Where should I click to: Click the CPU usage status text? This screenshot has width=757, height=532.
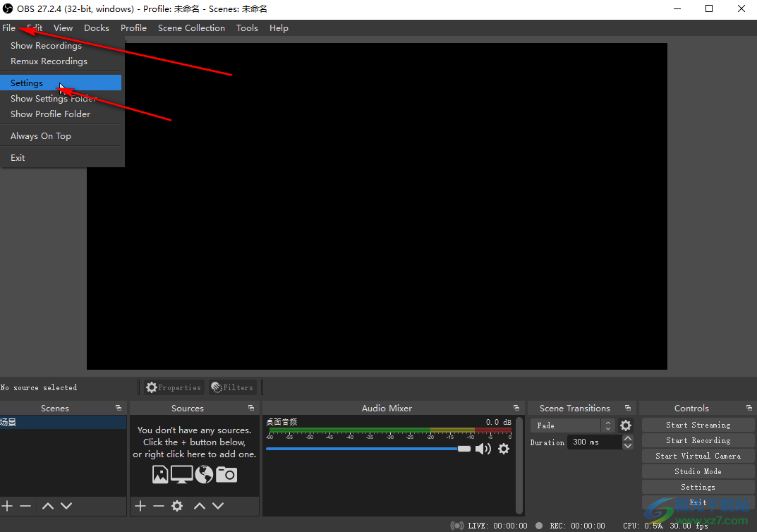click(x=643, y=526)
